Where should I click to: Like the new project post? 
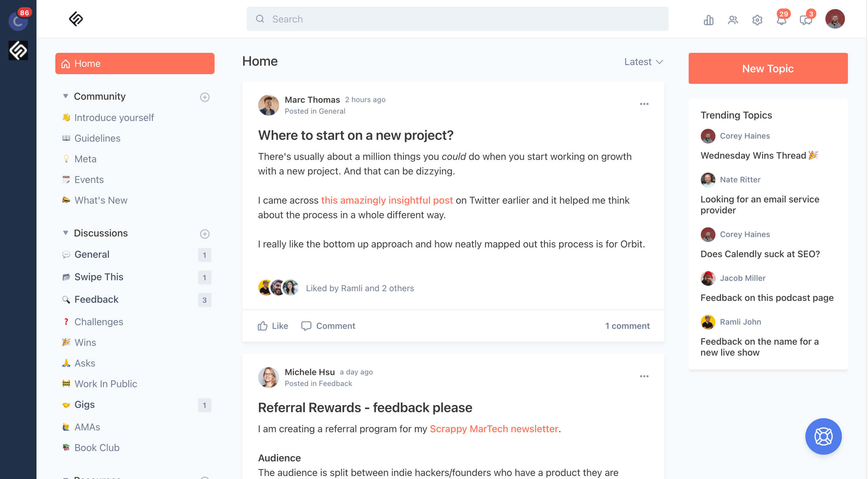click(273, 326)
